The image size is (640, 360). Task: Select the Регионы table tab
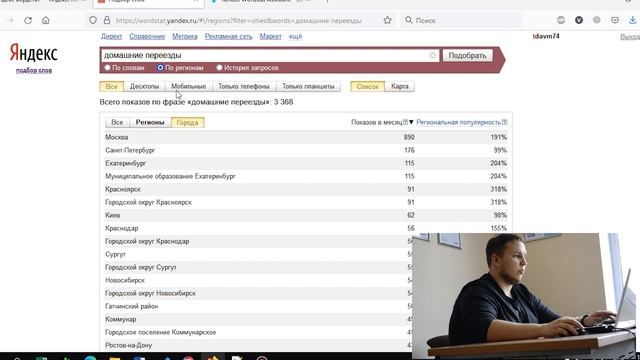tap(150, 122)
